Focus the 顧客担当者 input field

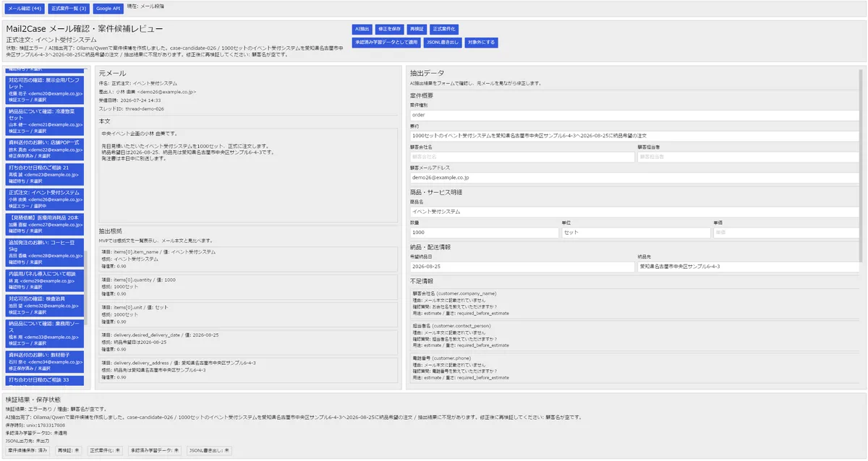coord(747,156)
